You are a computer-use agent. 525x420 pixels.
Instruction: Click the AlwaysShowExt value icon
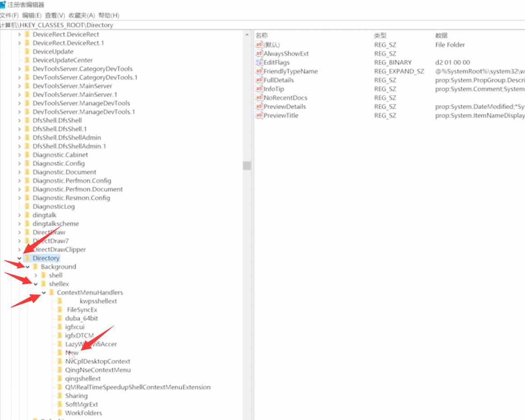click(259, 54)
